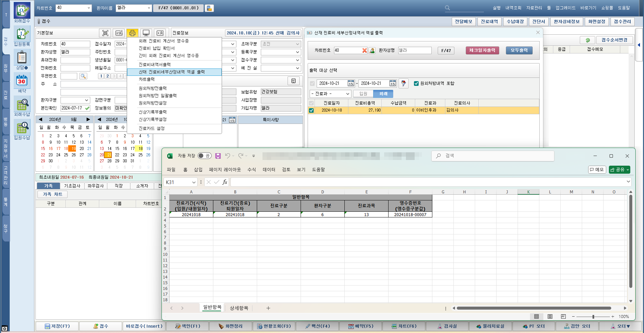Switch to the 상세항목 sheet tab
The height and width of the screenshot is (333, 644).
239,308
